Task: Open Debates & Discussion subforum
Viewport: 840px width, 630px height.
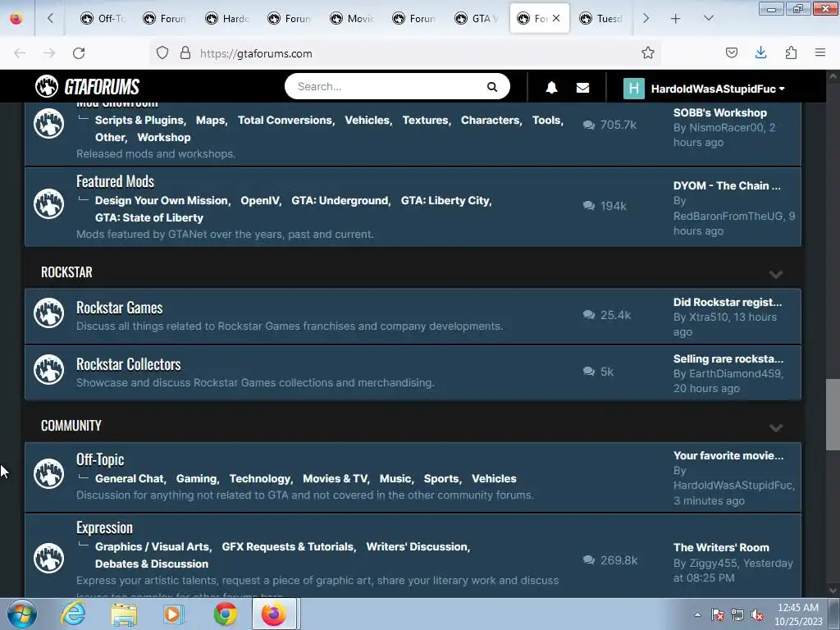Action: [x=152, y=564]
